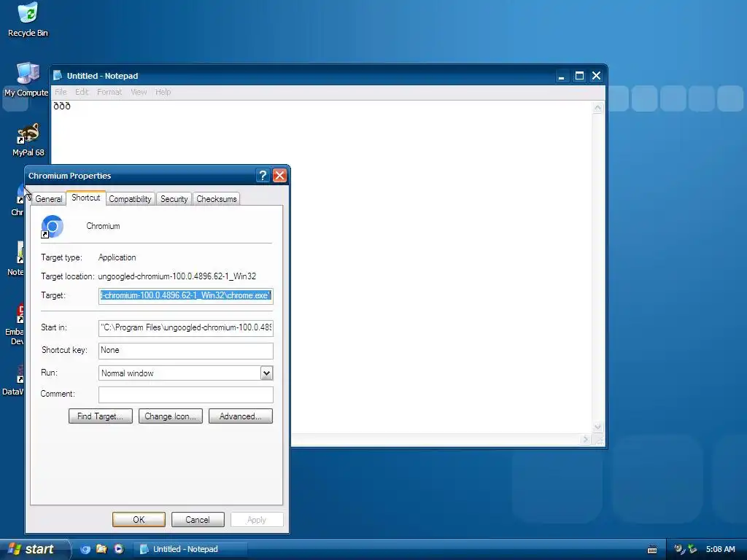Click the clock showing 5:08 AM
Viewport: 747px width, 560px height.
(x=720, y=549)
